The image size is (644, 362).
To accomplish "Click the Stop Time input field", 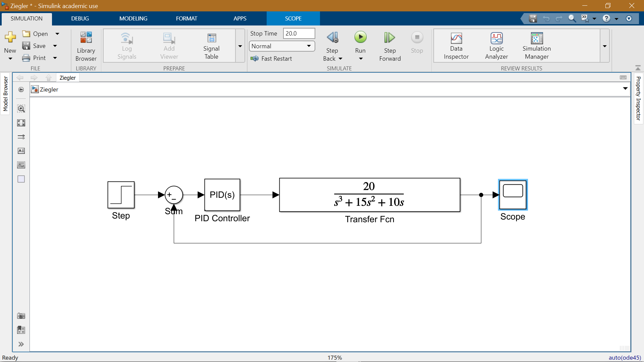I will tap(299, 33).
